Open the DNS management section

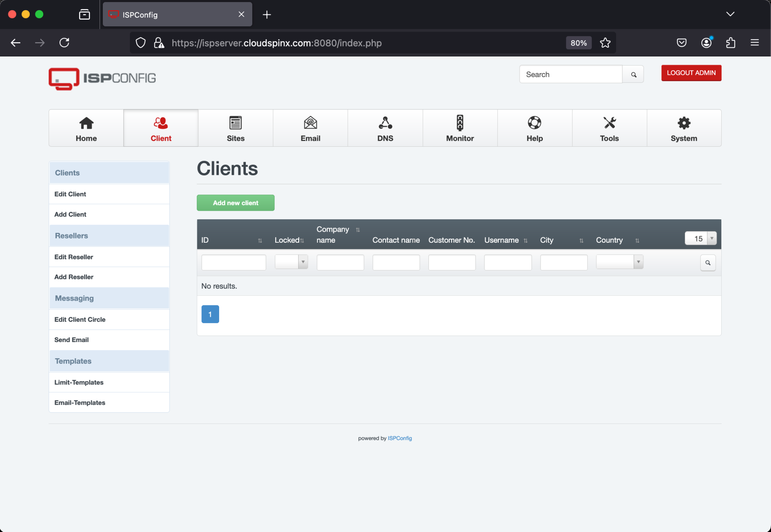coord(385,128)
